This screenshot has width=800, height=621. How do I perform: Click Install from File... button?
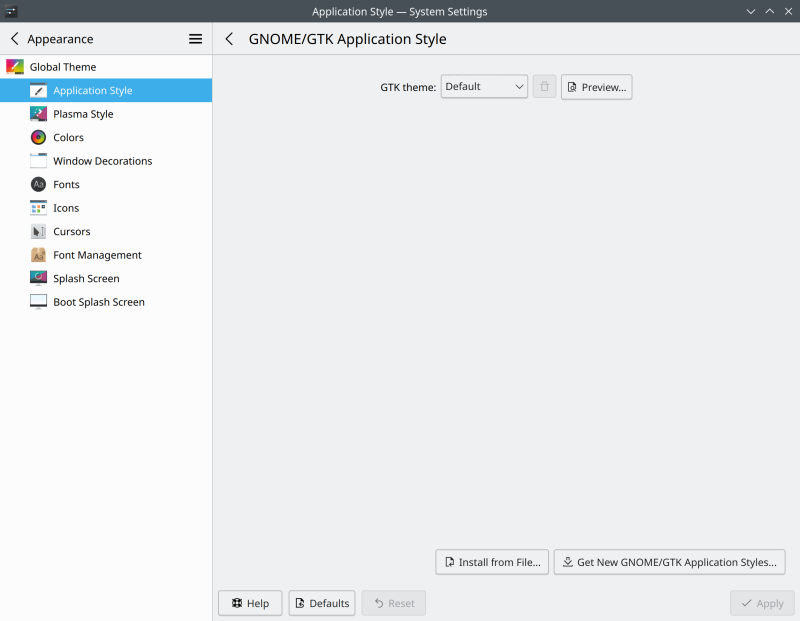click(x=492, y=562)
